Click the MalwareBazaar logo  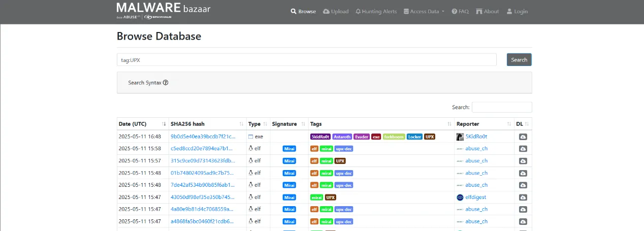(x=164, y=10)
